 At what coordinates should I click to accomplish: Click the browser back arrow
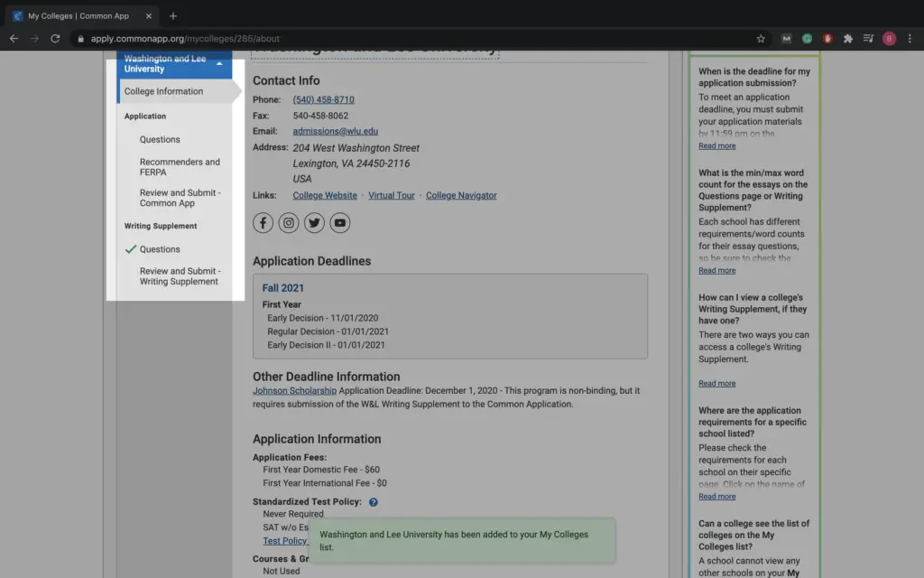(14, 38)
